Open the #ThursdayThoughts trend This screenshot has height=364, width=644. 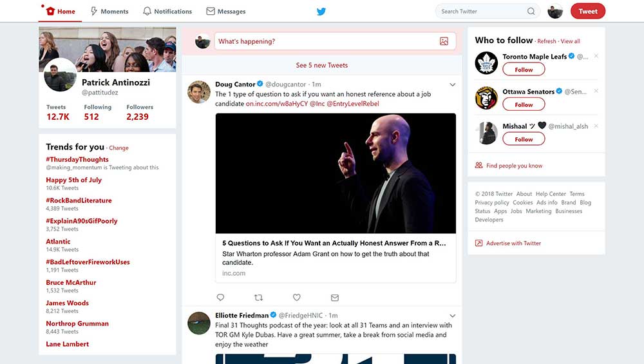click(77, 159)
